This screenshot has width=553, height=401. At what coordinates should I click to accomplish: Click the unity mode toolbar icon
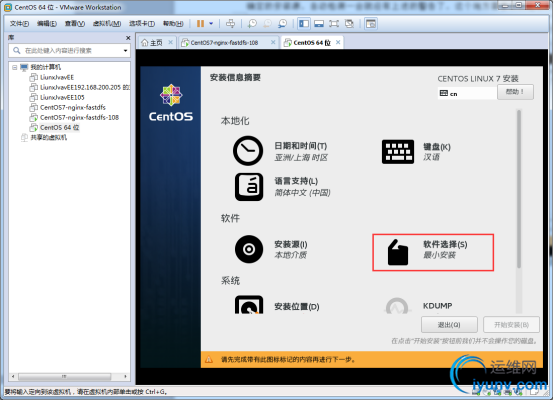349,24
